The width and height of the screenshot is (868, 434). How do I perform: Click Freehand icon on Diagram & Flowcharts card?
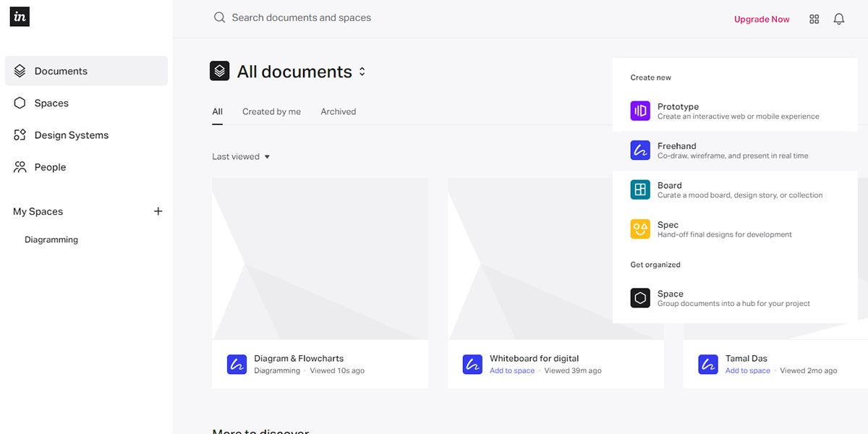point(237,364)
